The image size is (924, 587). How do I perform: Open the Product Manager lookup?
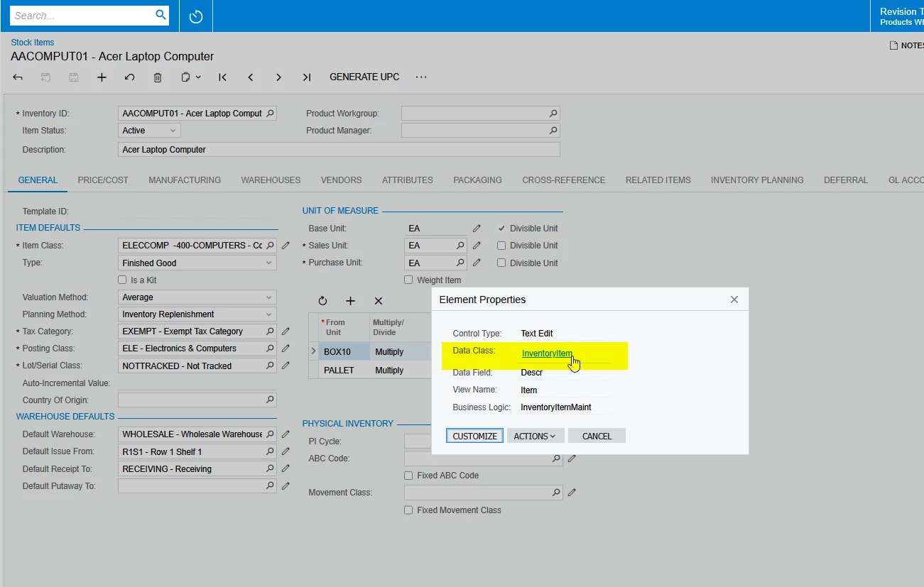(553, 131)
